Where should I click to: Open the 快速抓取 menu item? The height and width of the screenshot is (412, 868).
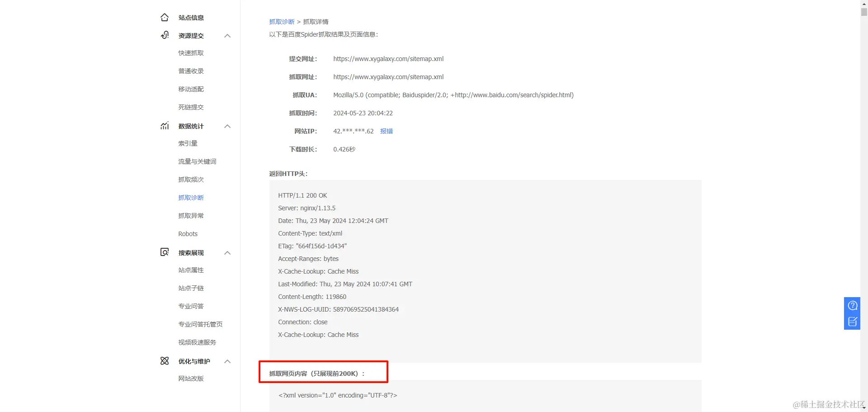pos(191,52)
